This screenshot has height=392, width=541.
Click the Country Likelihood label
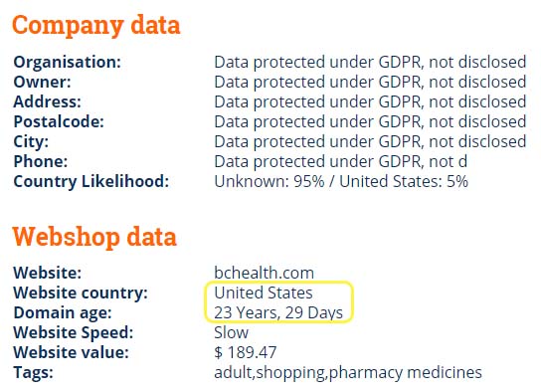coord(91,181)
